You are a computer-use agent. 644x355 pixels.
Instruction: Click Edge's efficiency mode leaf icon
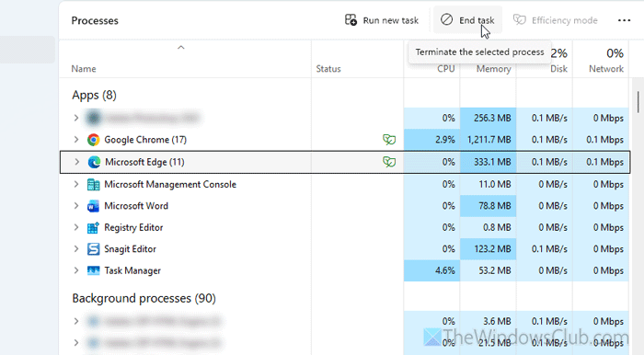coord(389,162)
